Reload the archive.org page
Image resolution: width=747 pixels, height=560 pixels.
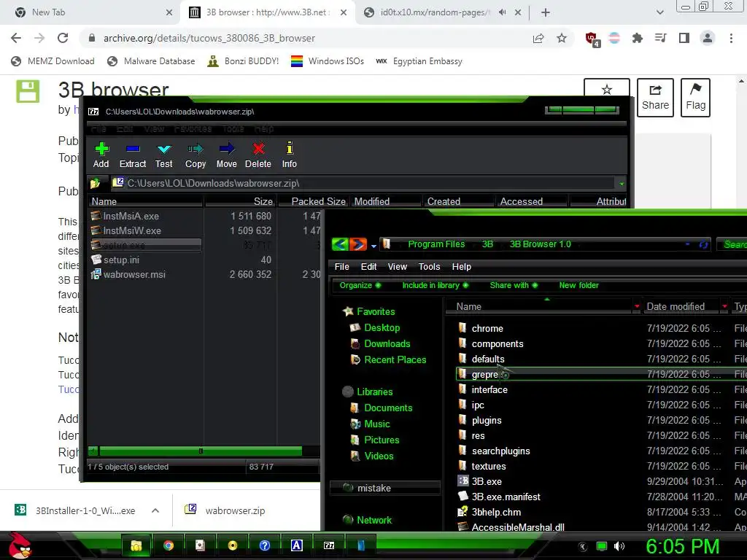pos(63,38)
